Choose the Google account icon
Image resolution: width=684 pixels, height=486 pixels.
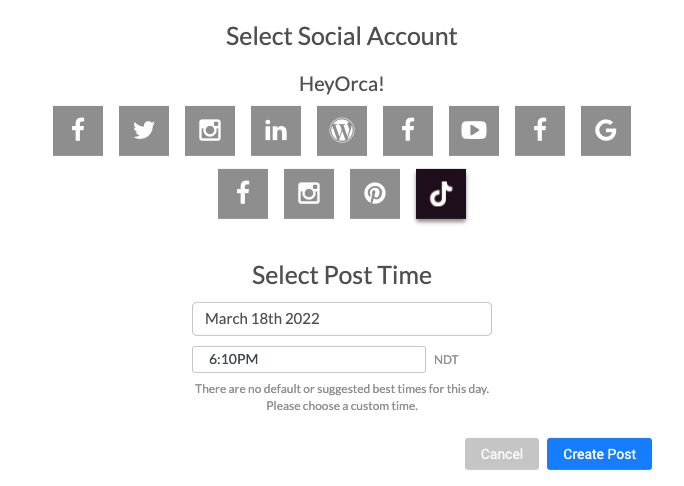click(x=606, y=131)
